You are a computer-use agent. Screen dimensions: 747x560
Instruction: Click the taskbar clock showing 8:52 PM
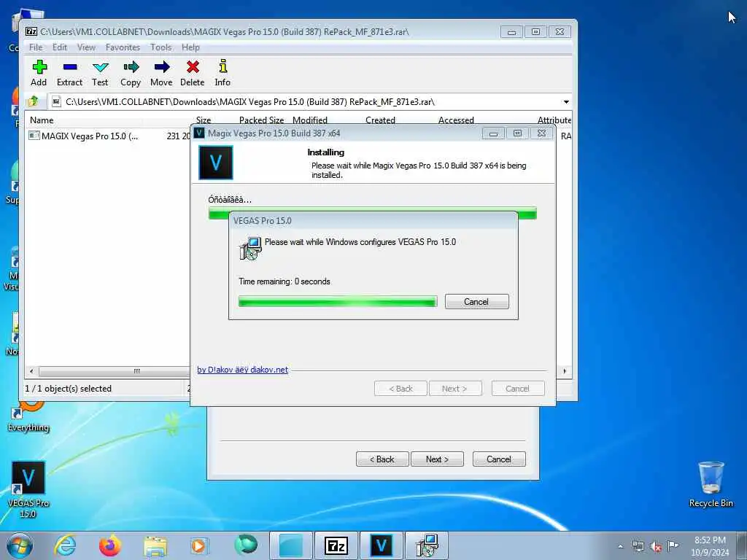point(710,546)
